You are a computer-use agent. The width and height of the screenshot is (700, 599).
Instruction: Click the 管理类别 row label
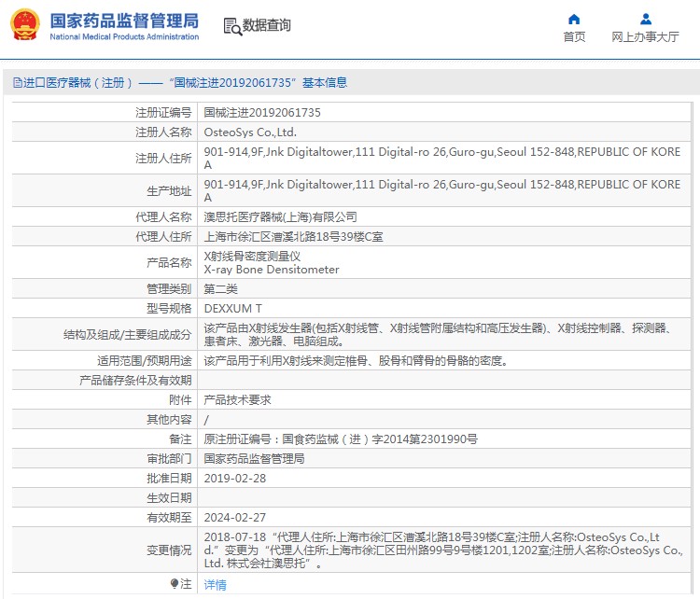169,289
